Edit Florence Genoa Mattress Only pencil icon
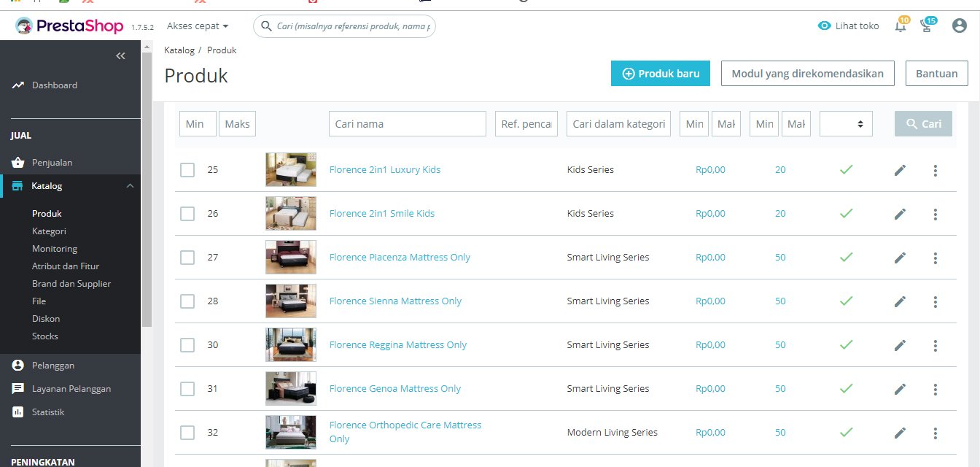 901,389
